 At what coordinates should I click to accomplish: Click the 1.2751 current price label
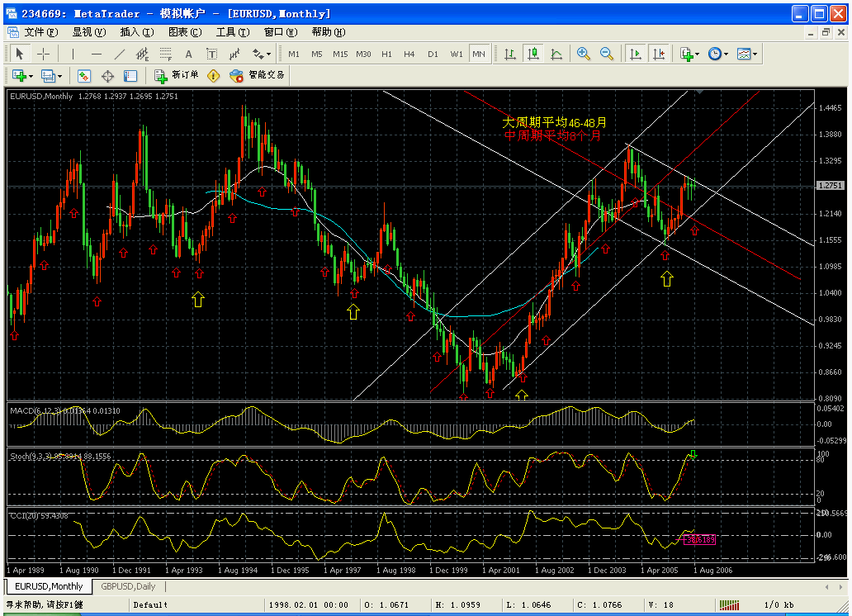pos(831,186)
